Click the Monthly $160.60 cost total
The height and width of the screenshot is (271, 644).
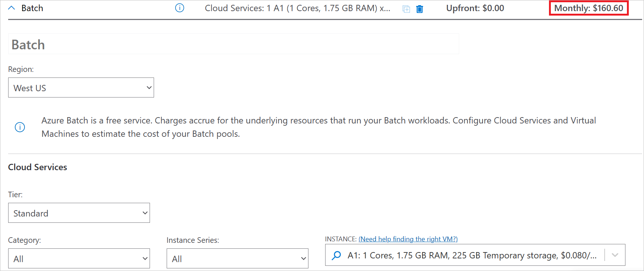click(588, 8)
